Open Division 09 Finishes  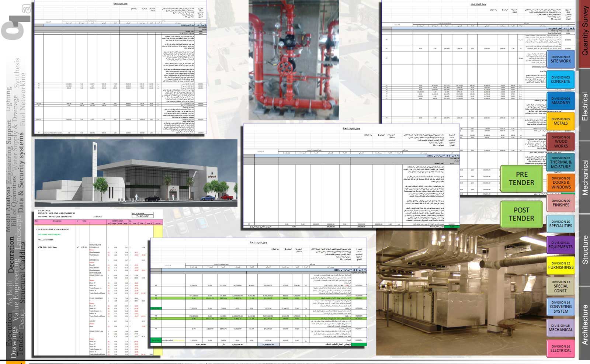tap(560, 203)
